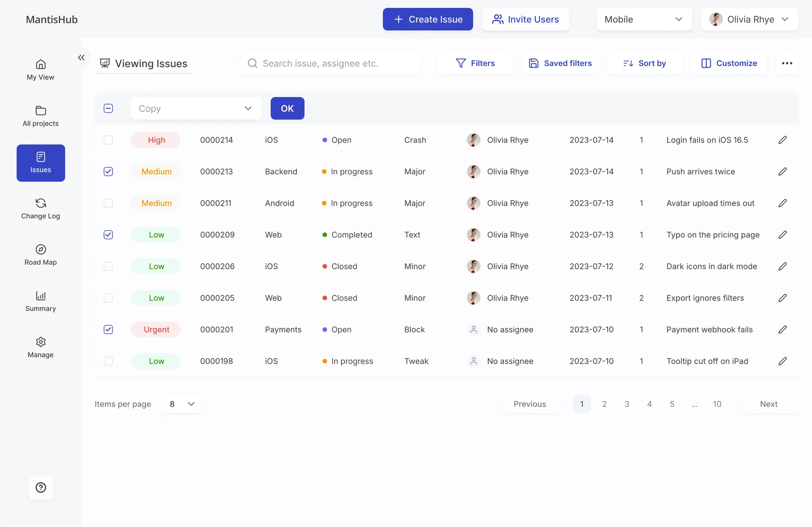Uncheck the box for issue 0000201
This screenshot has height=527, width=812.
click(x=108, y=329)
